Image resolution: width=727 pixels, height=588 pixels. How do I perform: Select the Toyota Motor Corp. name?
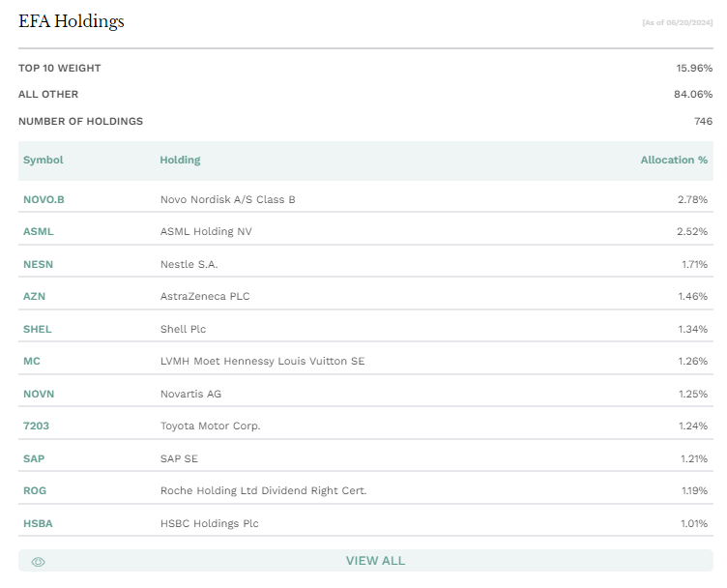[x=211, y=426]
